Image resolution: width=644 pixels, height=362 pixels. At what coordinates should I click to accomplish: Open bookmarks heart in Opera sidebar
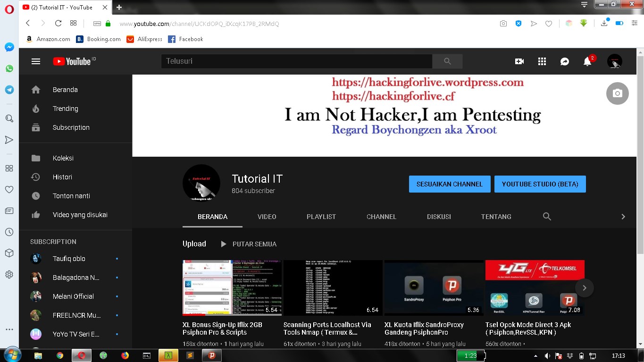[9, 190]
